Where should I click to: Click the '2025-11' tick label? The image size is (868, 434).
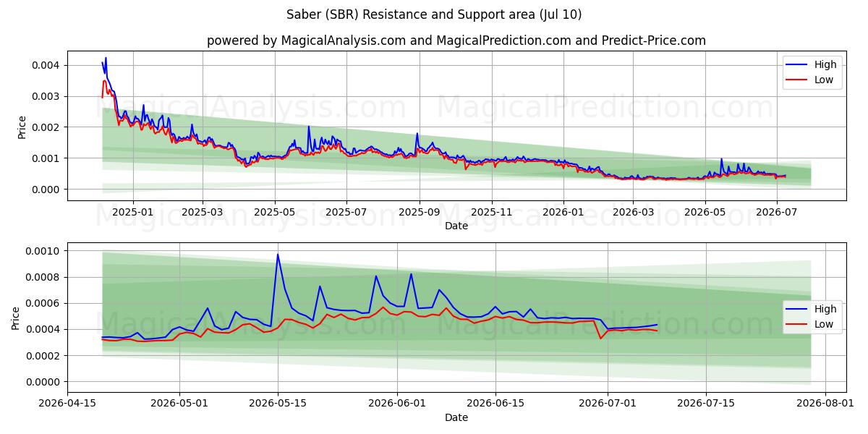click(491, 212)
